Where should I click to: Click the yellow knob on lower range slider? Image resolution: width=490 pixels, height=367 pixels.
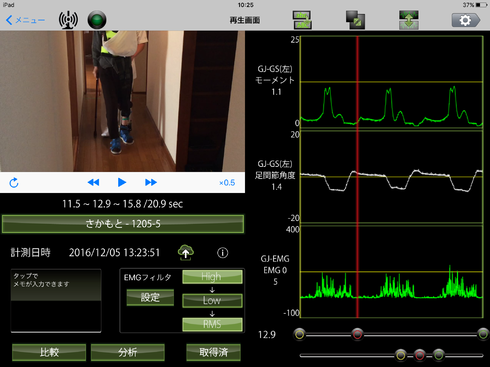401,355
